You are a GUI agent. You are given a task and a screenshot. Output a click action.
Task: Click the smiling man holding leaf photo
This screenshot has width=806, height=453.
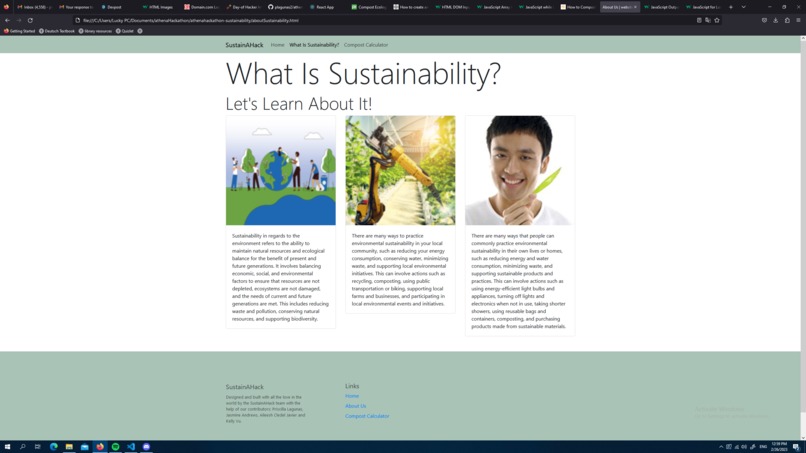520,170
